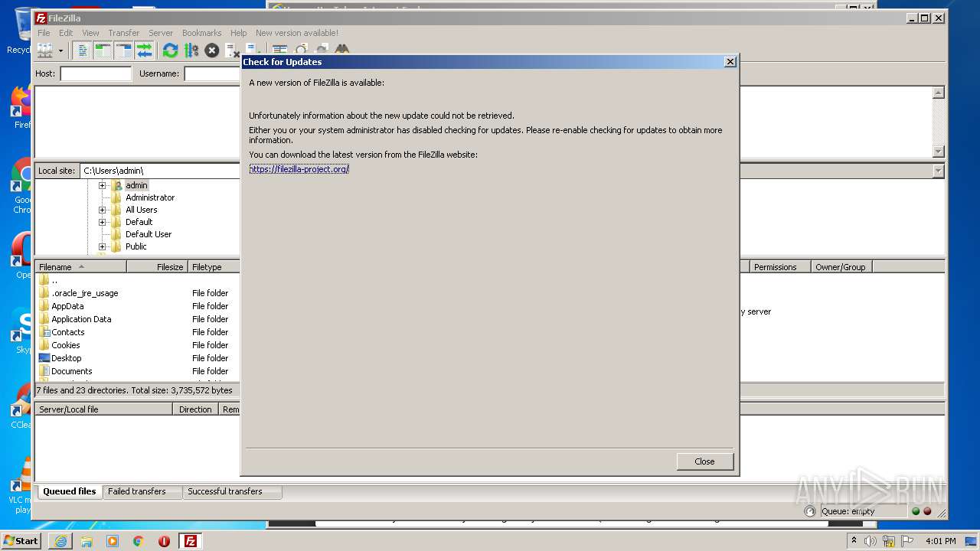Click the Direction column header in queue

(195, 409)
